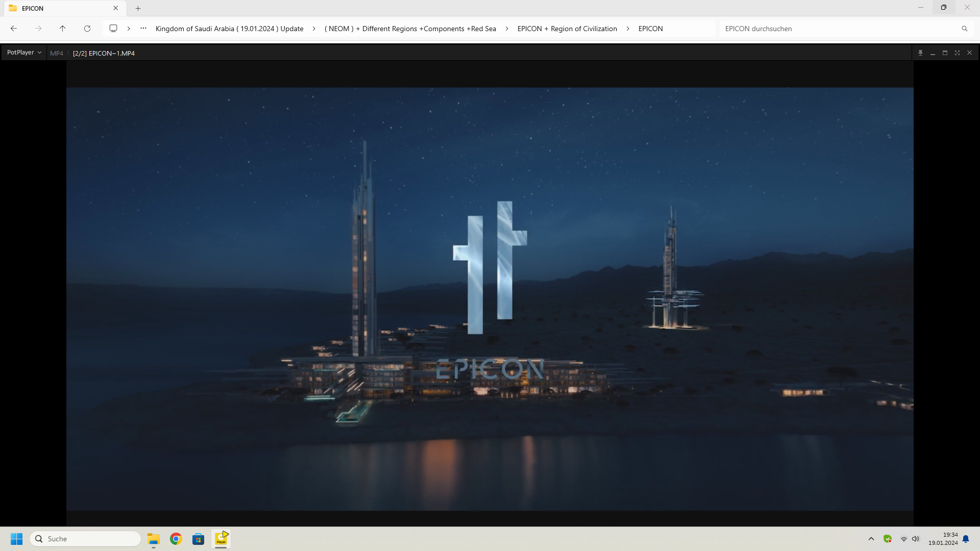Click the search magnifier icon
Image resolution: width=980 pixels, height=551 pixels.
tap(965, 29)
